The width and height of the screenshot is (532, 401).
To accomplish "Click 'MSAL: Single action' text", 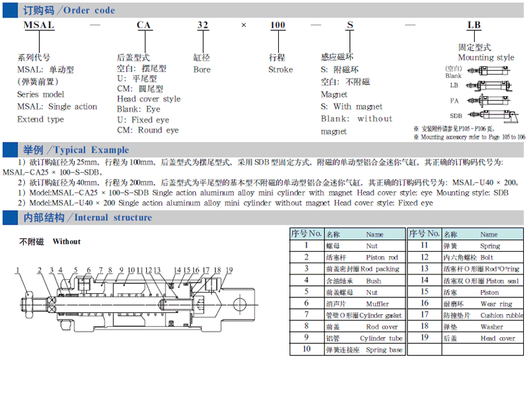I will click(x=57, y=106).
